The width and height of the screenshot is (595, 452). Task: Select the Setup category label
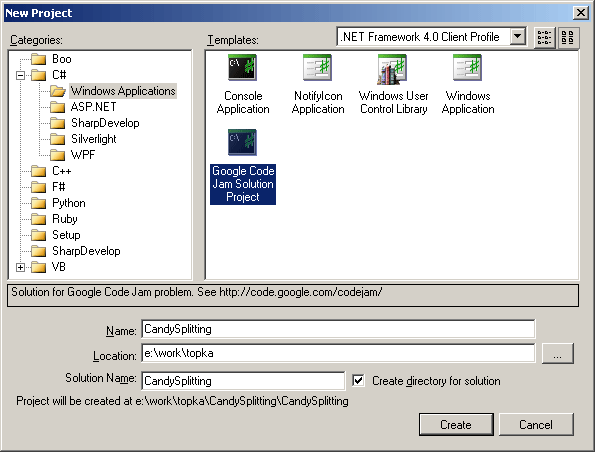click(66, 235)
